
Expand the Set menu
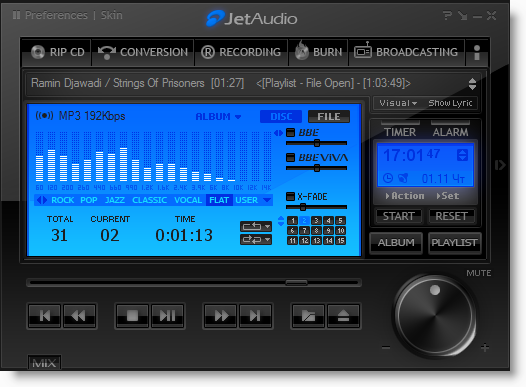[x=448, y=196]
